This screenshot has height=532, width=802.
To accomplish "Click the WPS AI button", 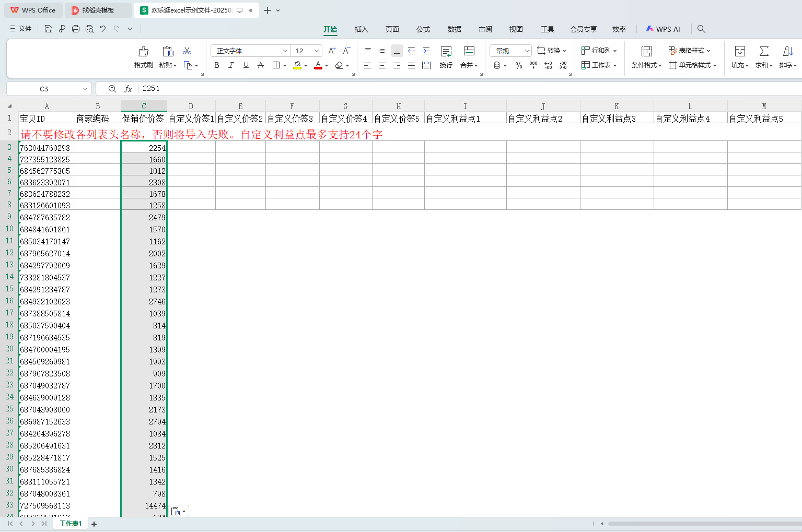I will (x=663, y=29).
